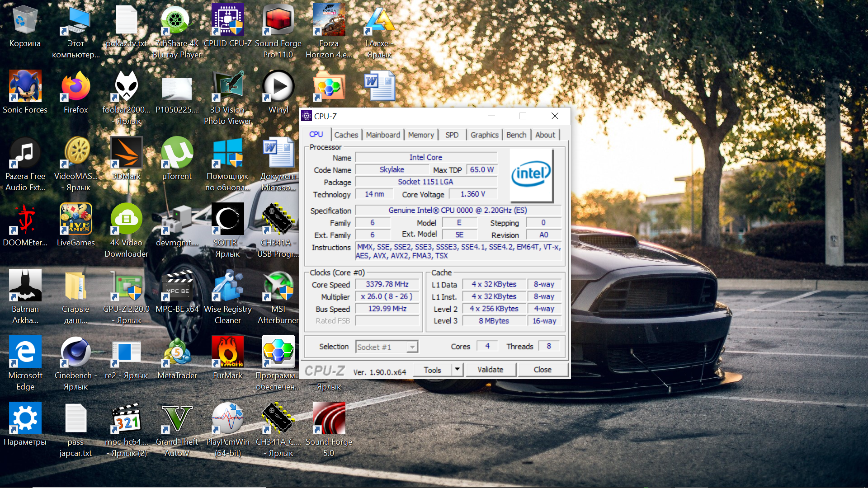Click the Intel logo in CPU-Z
Viewport: 868px width, 488px height.
[x=531, y=175]
